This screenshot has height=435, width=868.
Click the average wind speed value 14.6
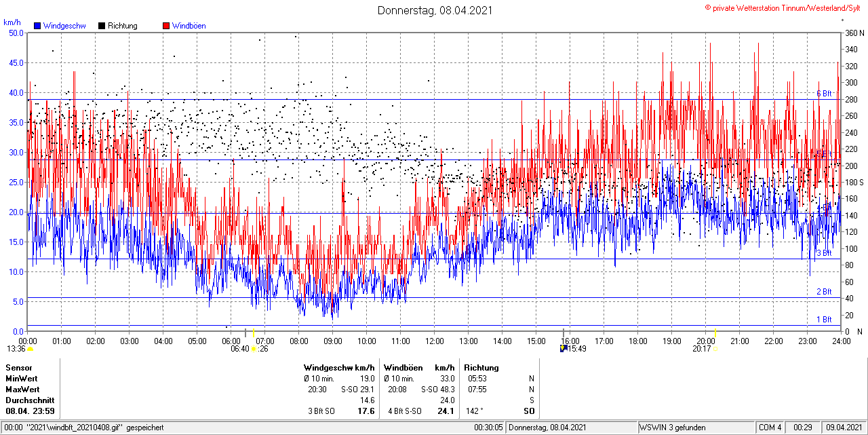coord(368,400)
